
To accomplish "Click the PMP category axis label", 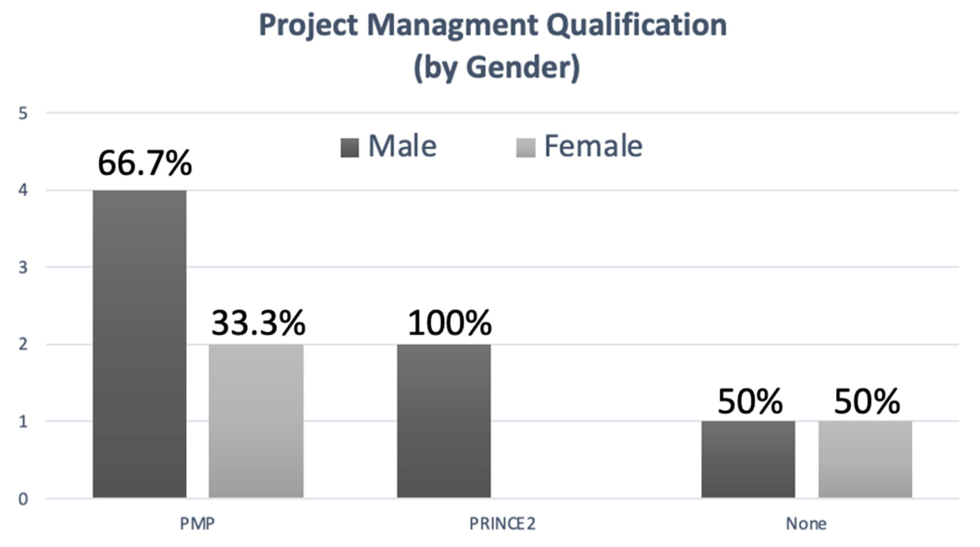I will coord(197,524).
